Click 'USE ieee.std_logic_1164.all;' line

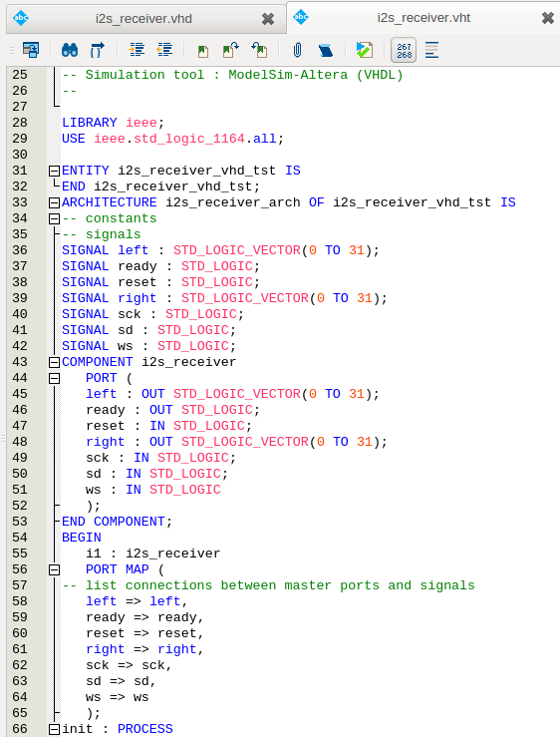pos(172,139)
